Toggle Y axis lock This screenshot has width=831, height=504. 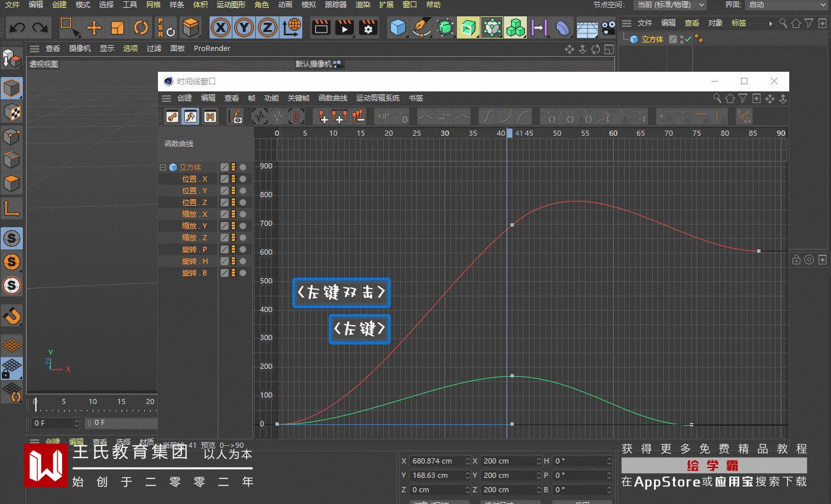point(244,27)
